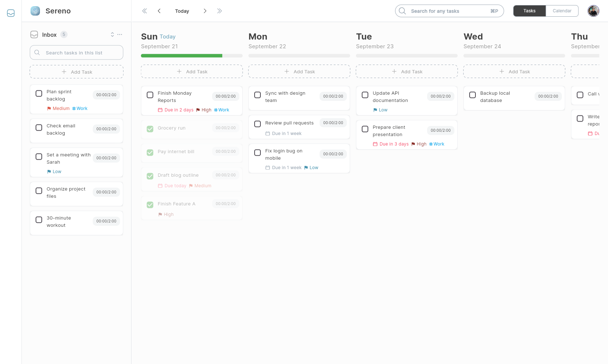This screenshot has height=364, width=608.
Task: Click the calendar icon on Review pull requests
Action: click(268, 133)
